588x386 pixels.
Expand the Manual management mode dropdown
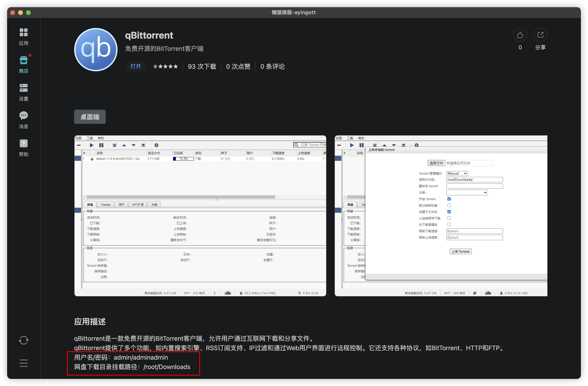[x=457, y=174]
